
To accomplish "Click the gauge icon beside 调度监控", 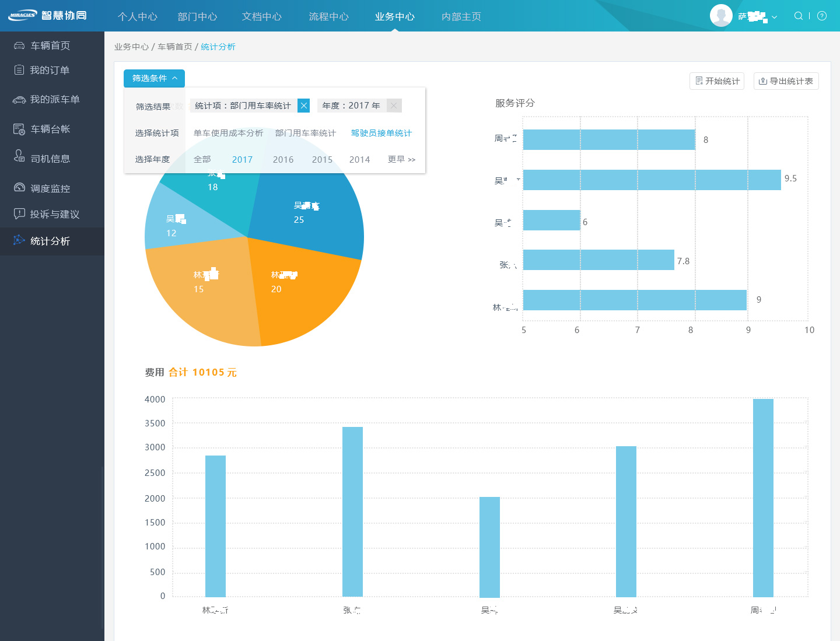I will point(19,188).
